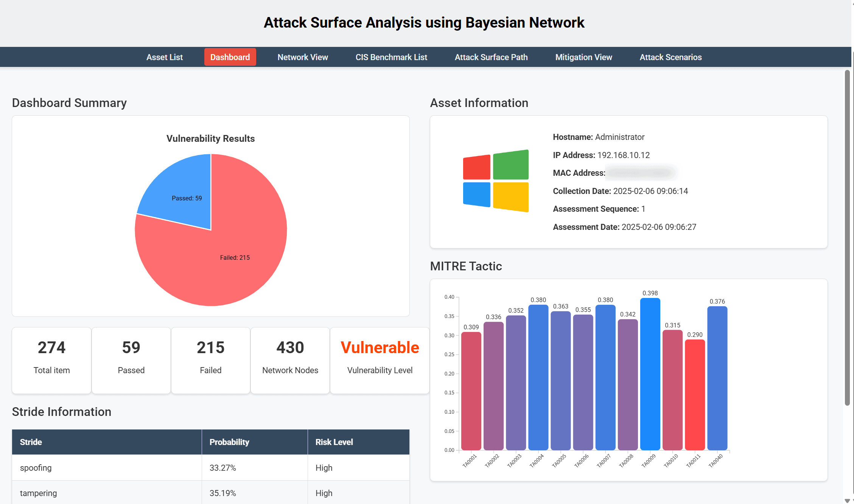Navigate to Attack Scenarios

(x=670, y=57)
